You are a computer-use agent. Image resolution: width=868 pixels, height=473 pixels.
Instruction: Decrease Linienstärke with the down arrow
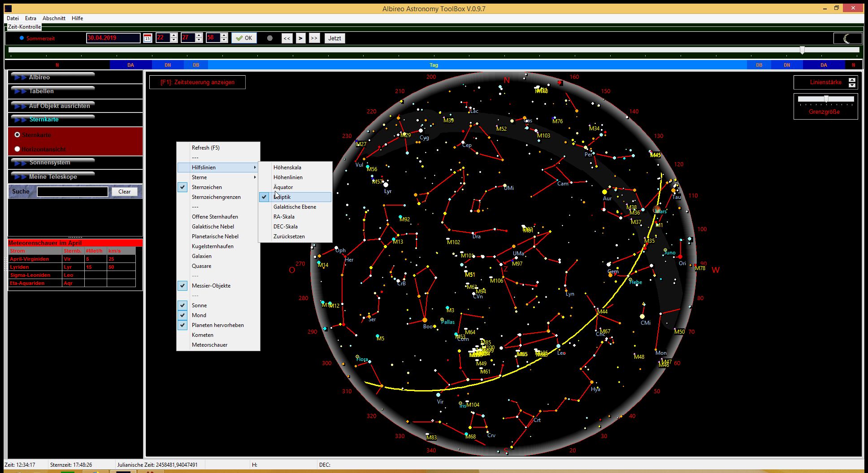[x=852, y=85]
